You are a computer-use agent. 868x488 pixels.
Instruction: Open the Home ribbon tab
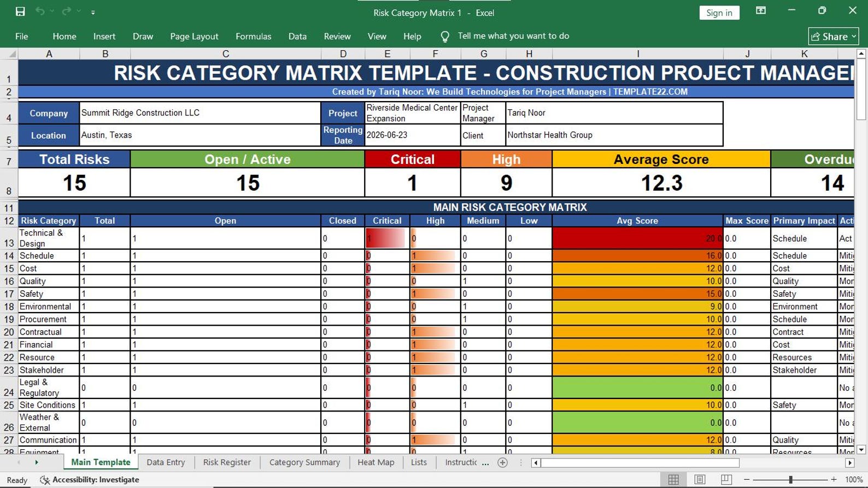click(x=64, y=36)
